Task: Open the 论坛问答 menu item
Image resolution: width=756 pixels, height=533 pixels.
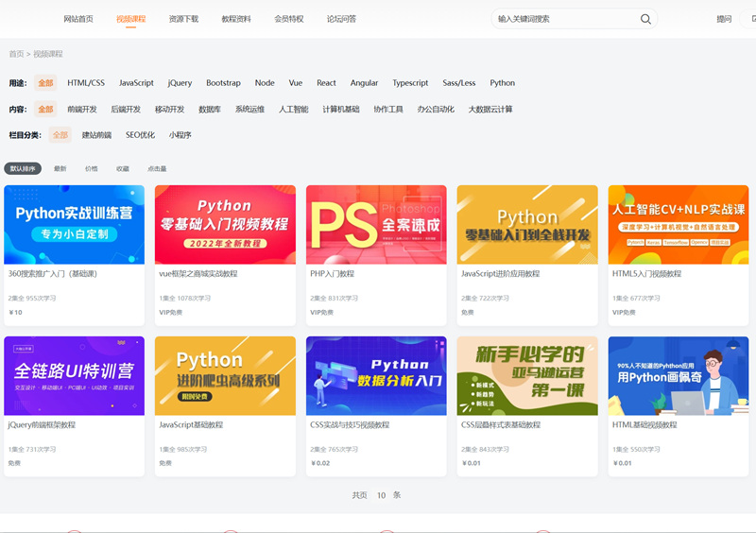Action: [x=341, y=19]
